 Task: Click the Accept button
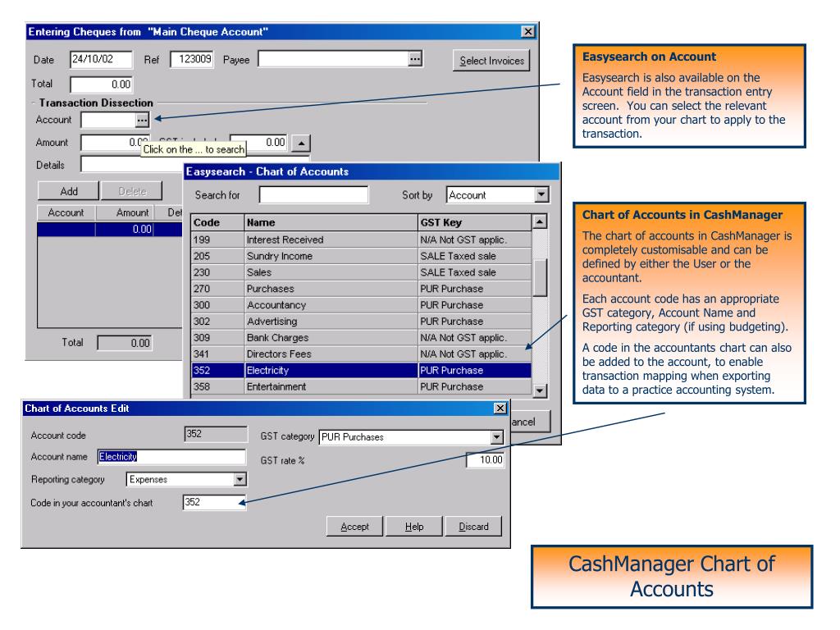(354, 527)
